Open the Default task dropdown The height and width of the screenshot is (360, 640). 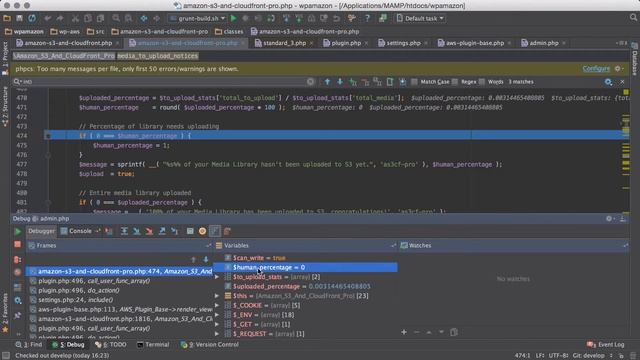(x=420, y=18)
